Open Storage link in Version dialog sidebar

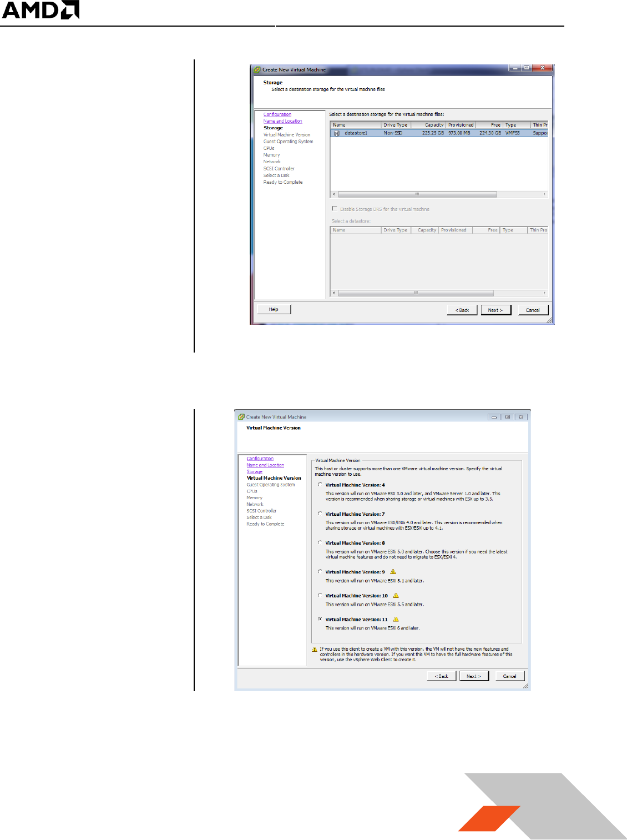pyautogui.click(x=255, y=471)
